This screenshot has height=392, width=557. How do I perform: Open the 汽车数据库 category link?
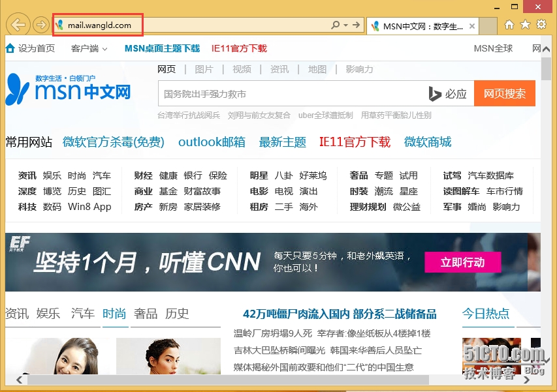point(490,175)
